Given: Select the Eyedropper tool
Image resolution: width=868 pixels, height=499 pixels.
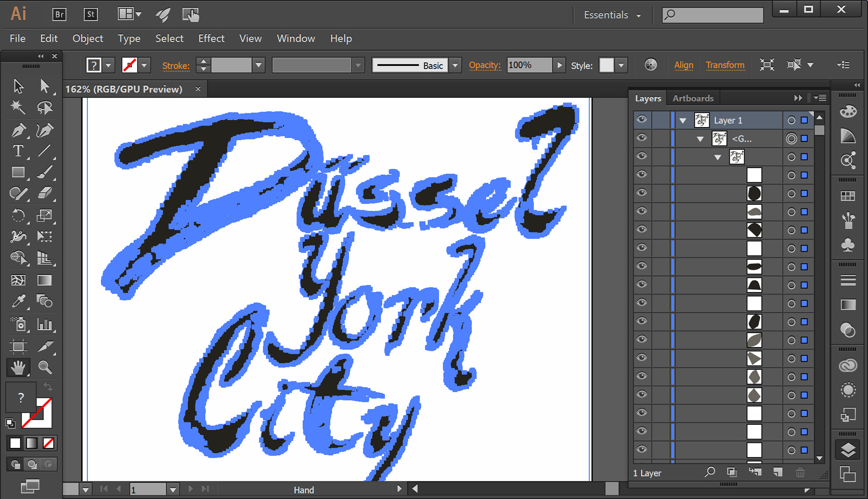Looking at the screenshot, I should (x=19, y=301).
